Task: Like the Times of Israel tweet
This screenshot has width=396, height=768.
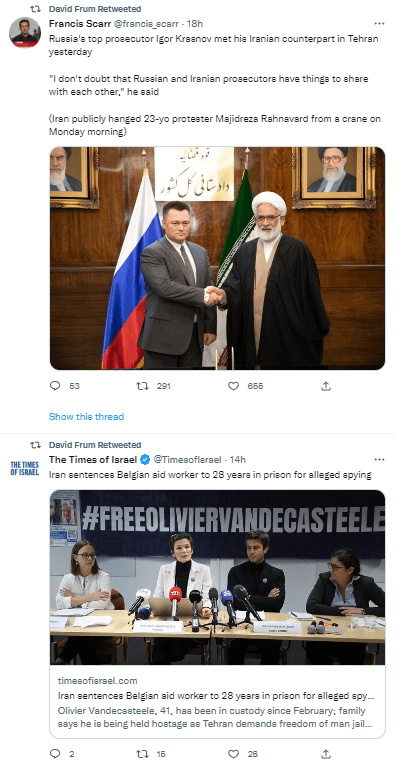Action: (233, 754)
